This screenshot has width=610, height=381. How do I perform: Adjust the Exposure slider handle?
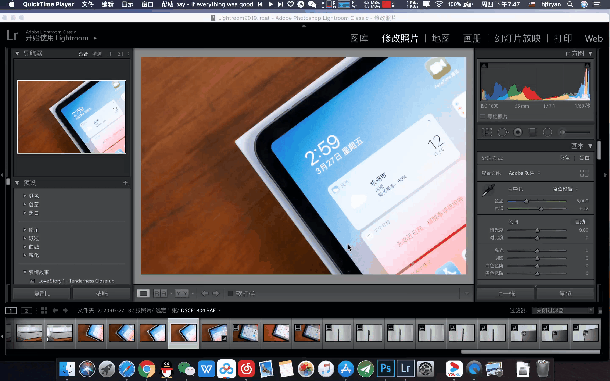pos(537,230)
